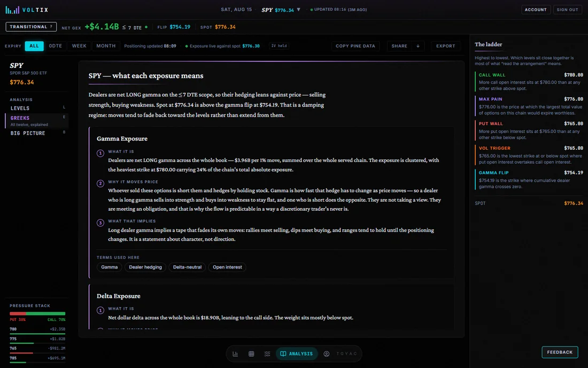The image size is (588, 368).
Task: Open the wave layers view in bottom nav
Action: pyautogui.click(x=267, y=354)
